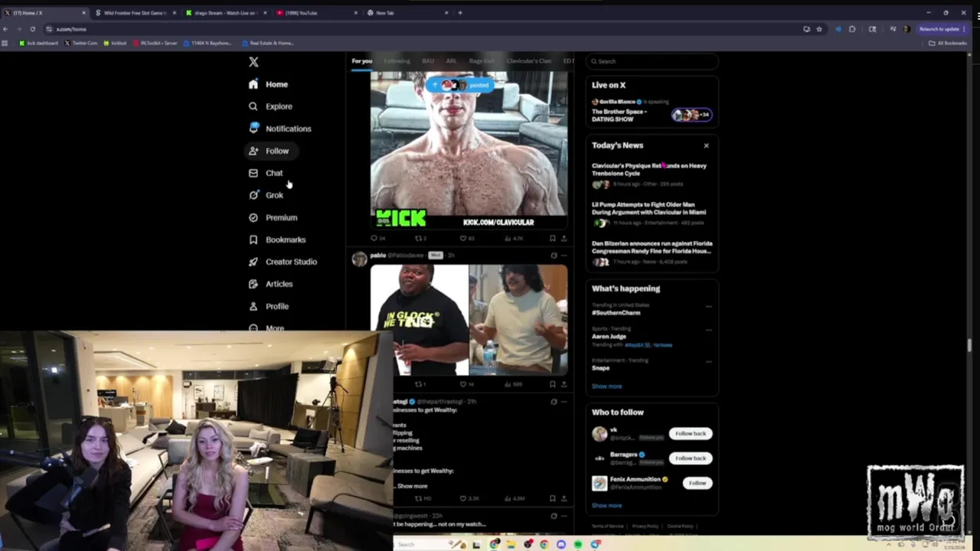Click the new posts pill over video
Screen dimensions: 980x551
461,85
